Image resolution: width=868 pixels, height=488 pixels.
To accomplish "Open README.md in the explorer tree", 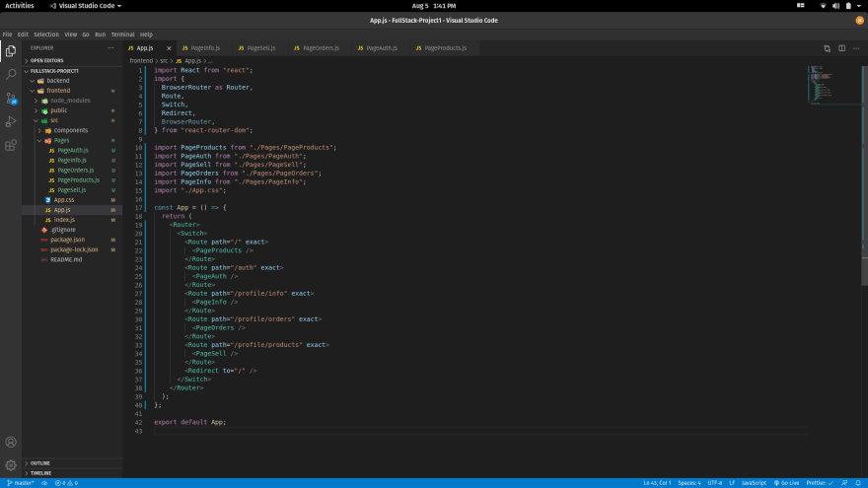I will (x=72, y=260).
